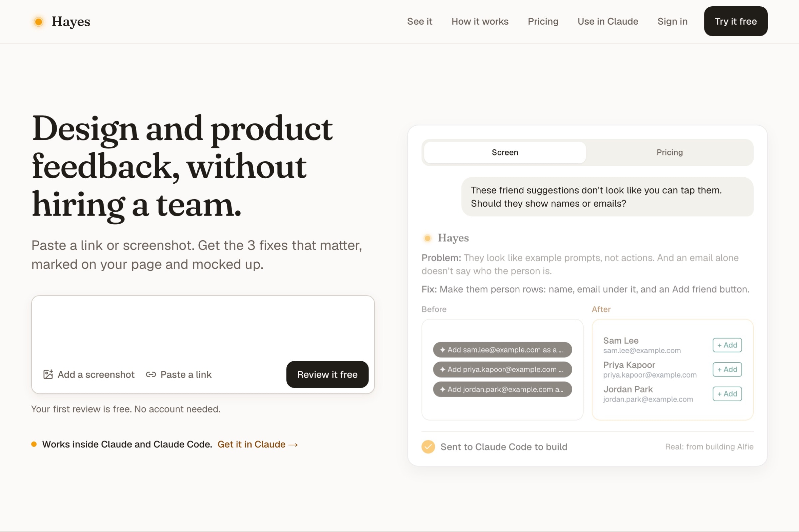This screenshot has width=799, height=532.
Task: Click the 'After' label
Action: click(x=601, y=309)
